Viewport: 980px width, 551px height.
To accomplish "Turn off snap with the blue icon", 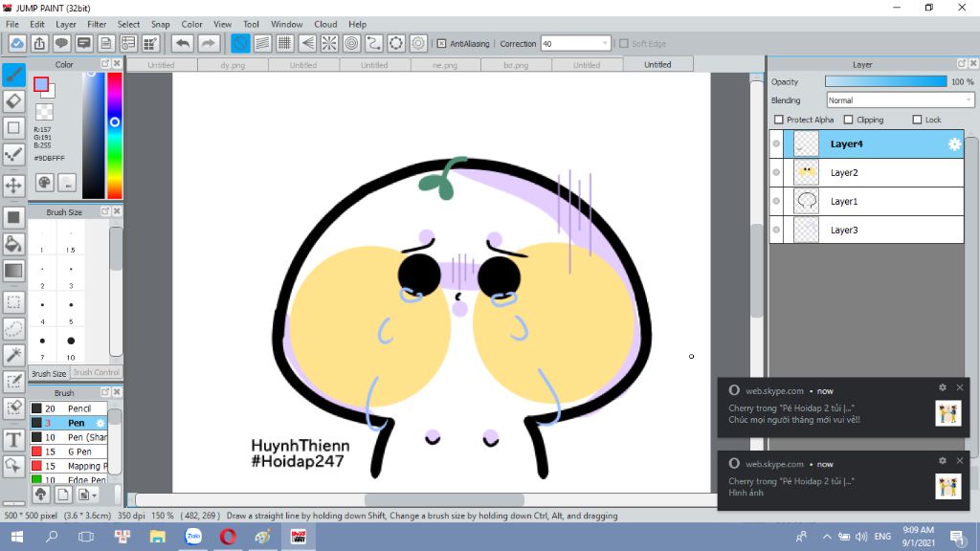I will coord(240,43).
